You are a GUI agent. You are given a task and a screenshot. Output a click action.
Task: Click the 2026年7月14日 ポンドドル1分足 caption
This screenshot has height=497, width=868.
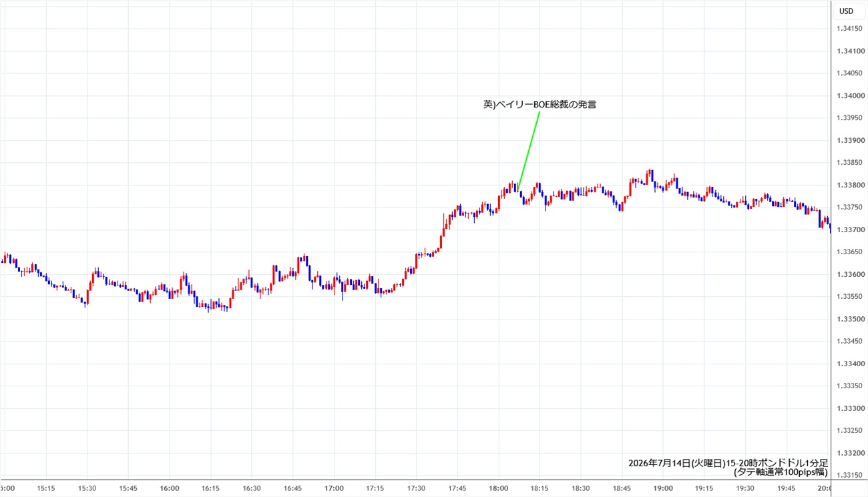point(728,462)
